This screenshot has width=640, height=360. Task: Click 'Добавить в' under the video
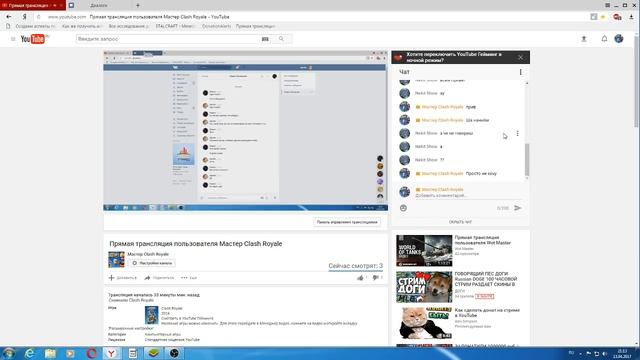(x=123, y=278)
